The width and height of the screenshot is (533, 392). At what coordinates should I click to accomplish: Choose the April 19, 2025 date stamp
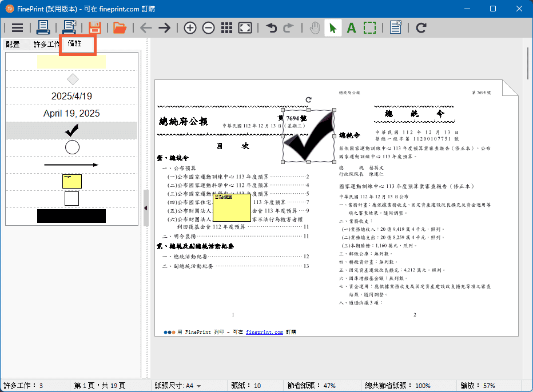71,113
